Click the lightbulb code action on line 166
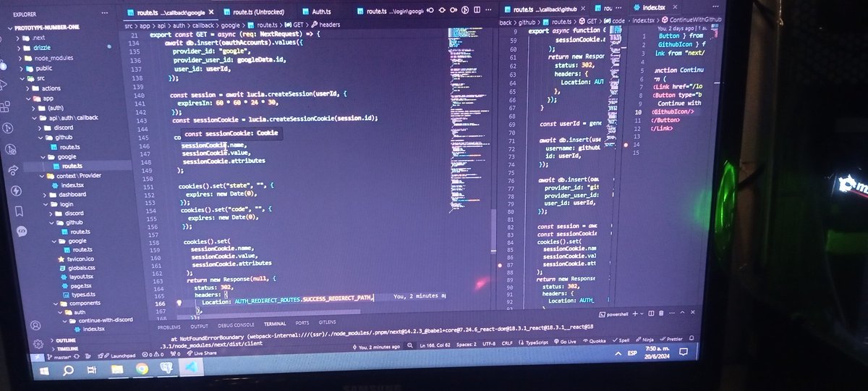The height and width of the screenshot is (391, 868). point(179,304)
